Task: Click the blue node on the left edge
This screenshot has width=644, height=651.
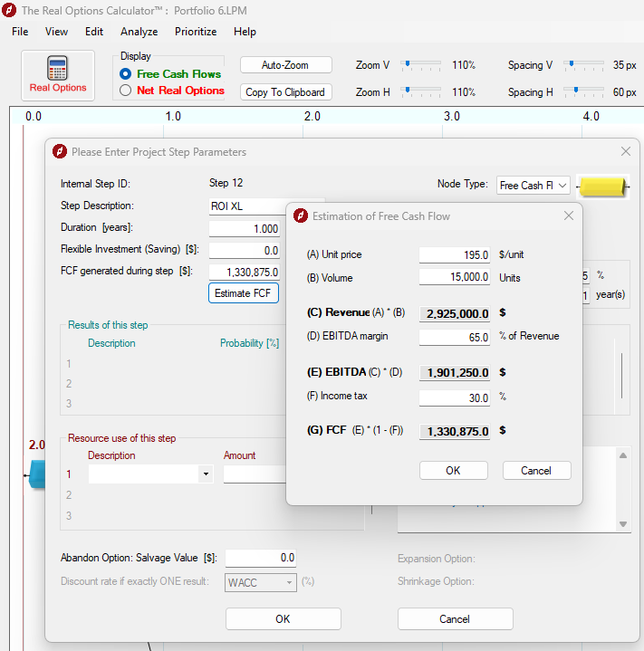Action: pos(36,474)
